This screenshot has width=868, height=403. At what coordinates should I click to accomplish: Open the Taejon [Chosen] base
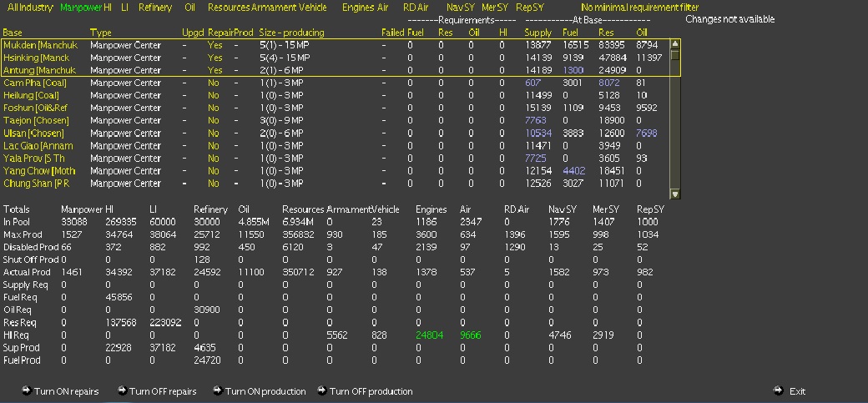click(36, 120)
